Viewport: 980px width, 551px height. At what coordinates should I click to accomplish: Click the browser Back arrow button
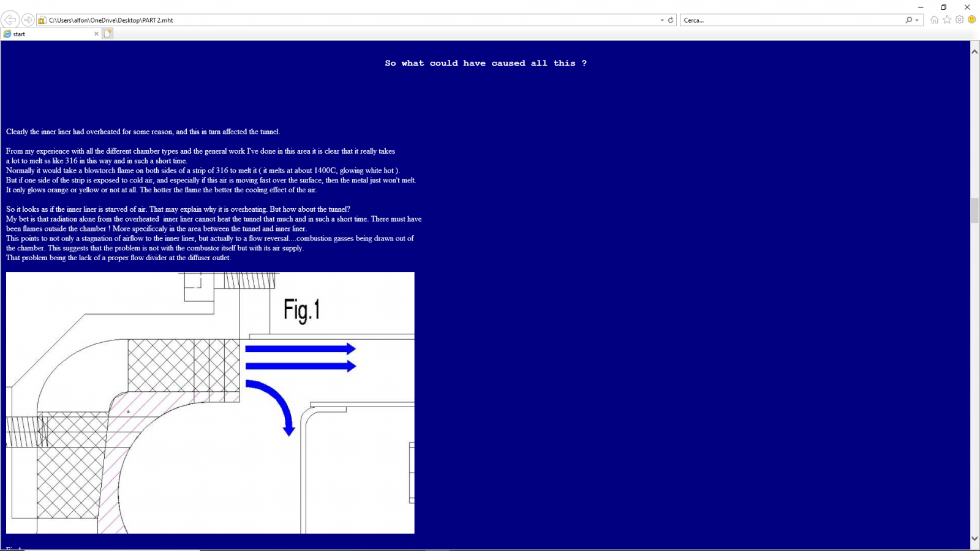(10, 20)
